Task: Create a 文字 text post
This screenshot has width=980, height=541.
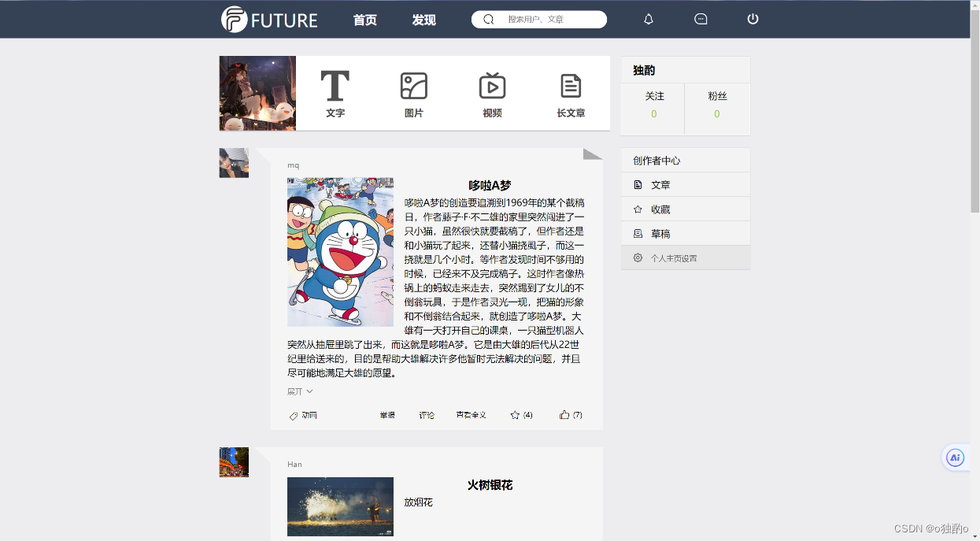Action: point(335,94)
